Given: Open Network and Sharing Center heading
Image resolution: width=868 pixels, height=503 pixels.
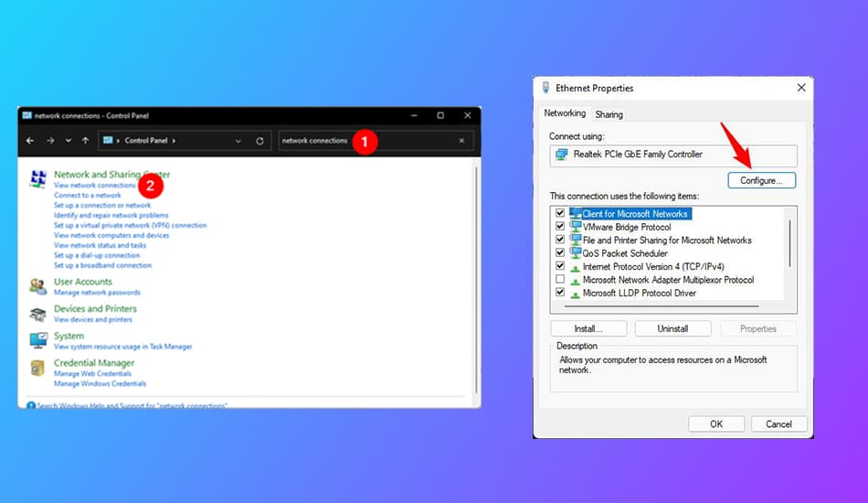Looking at the screenshot, I should [111, 174].
